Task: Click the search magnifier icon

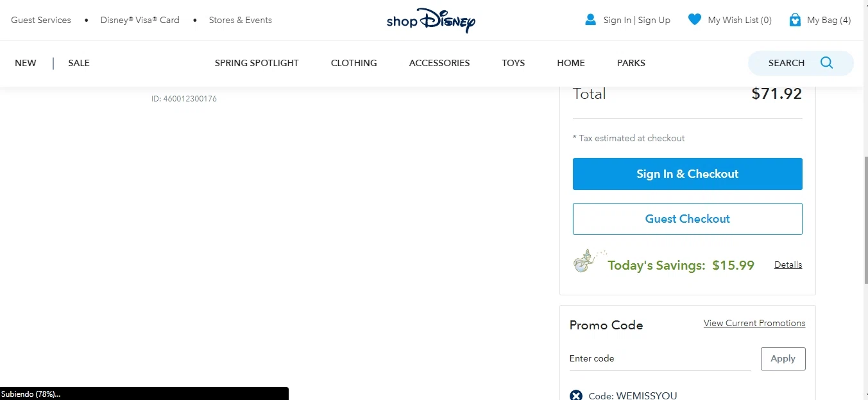Action: 826,63
